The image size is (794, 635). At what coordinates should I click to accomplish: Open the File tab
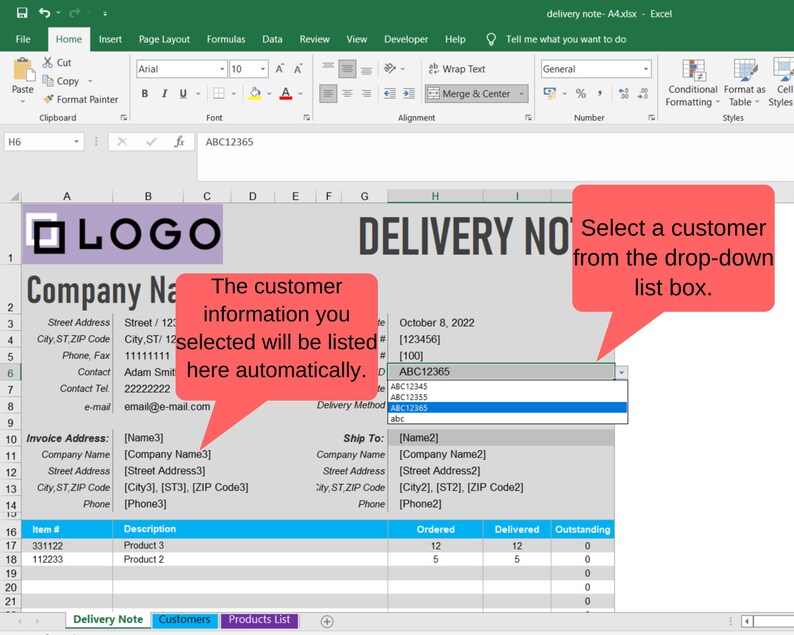click(23, 39)
